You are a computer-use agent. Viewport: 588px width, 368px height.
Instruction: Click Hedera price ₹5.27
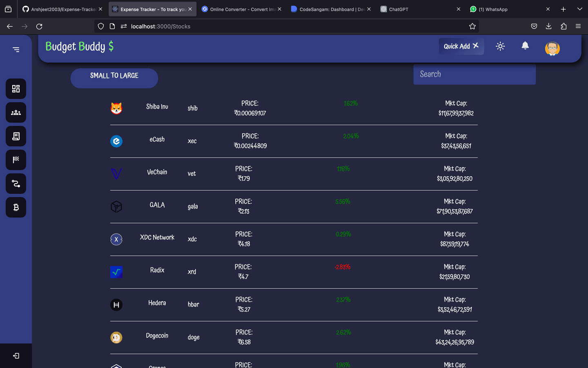point(244,310)
